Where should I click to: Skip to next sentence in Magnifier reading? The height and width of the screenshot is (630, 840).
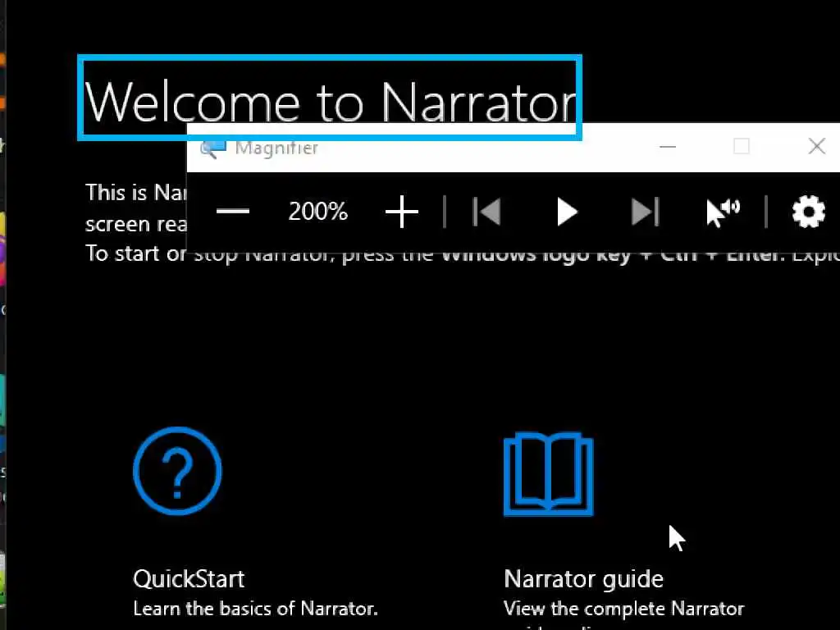(x=645, y=212)
